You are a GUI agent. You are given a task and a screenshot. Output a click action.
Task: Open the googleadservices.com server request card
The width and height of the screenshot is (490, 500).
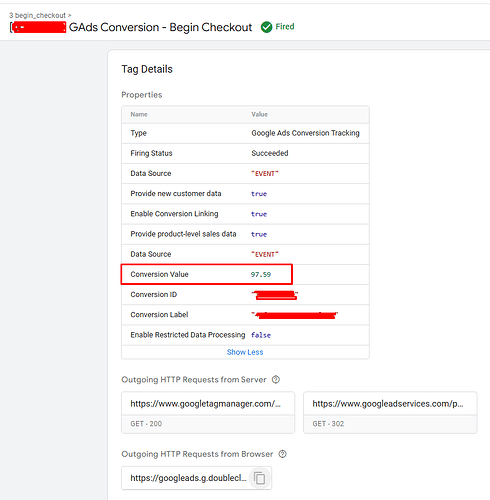click(390, 413)
